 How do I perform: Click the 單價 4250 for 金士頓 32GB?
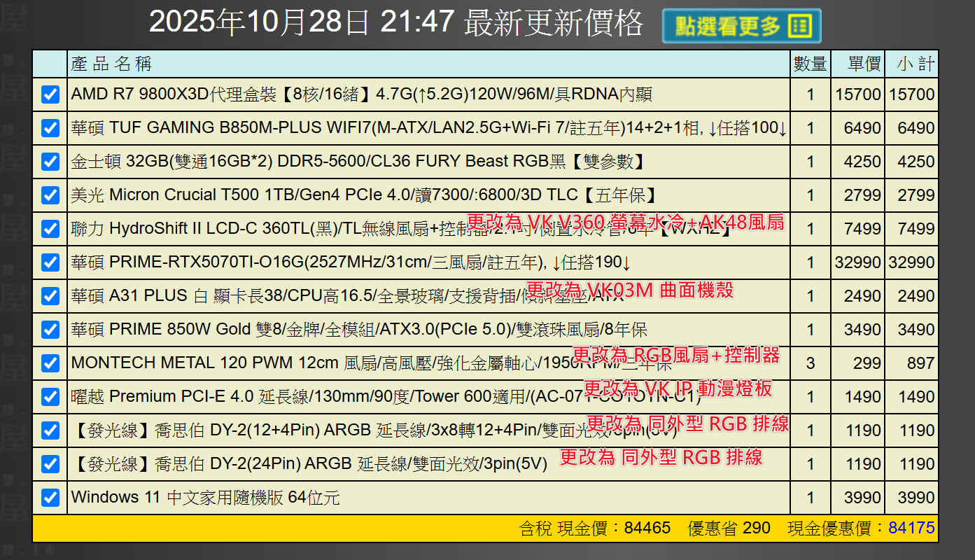point(863,162)
